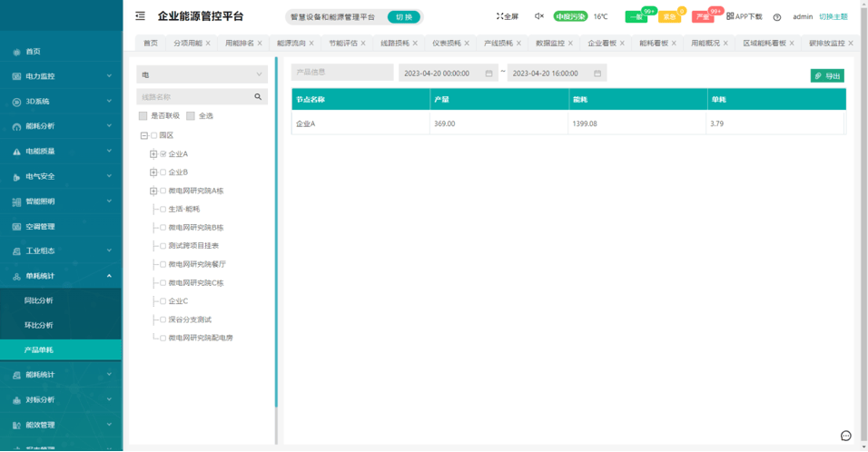The width and height of the screenshot is (868, 452).
Task: Toggle the muted speaker icon
Action: tap(538, 16)
